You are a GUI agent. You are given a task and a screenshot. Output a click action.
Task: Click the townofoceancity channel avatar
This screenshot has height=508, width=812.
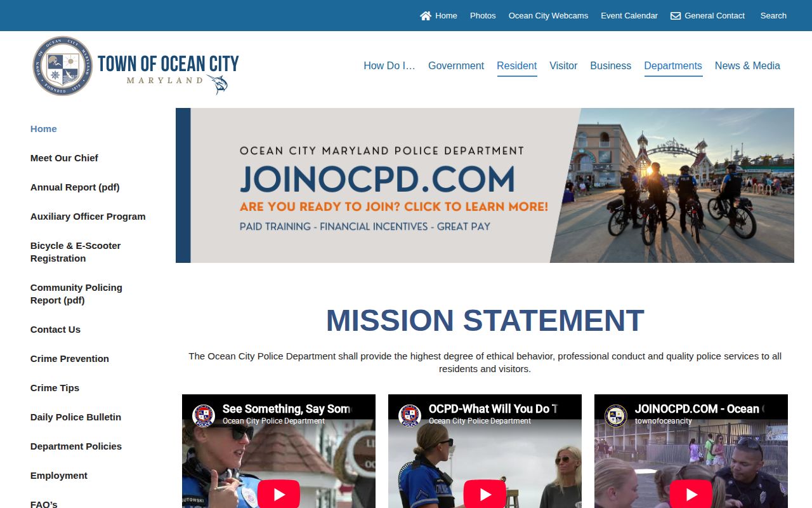point(616,415)
